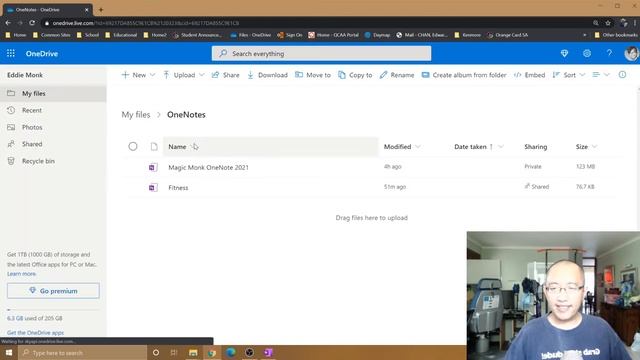
Task: Click Rename in the command bar
Action: pos(397,75)
